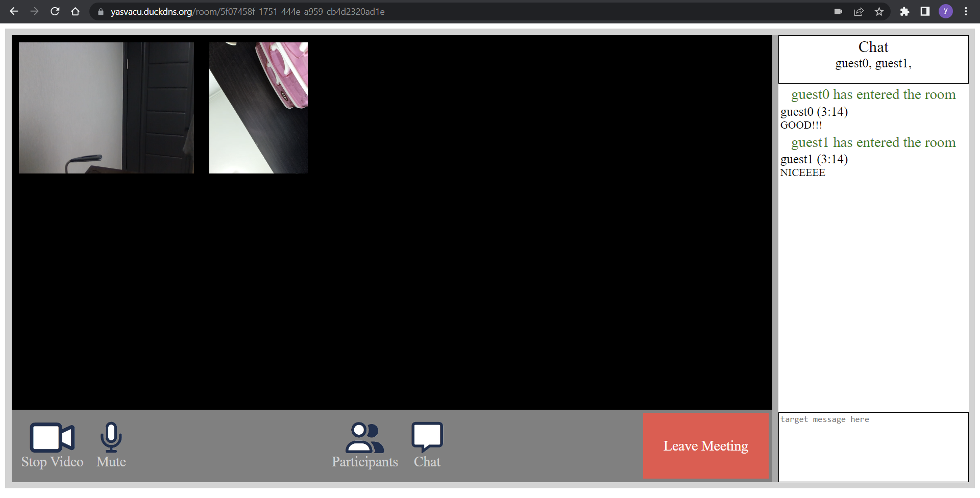
Task: Click guest0's video thumbnail
Action: [x=106, y=107]
